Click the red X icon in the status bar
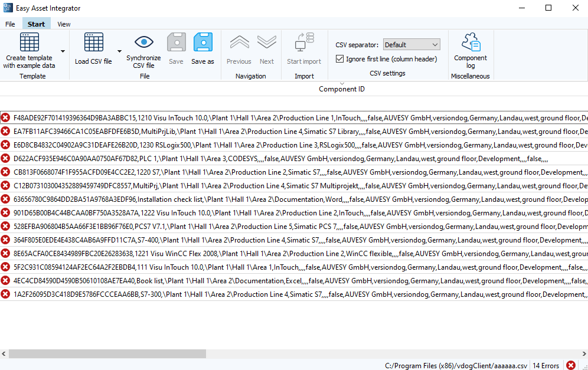 [570, 365]
